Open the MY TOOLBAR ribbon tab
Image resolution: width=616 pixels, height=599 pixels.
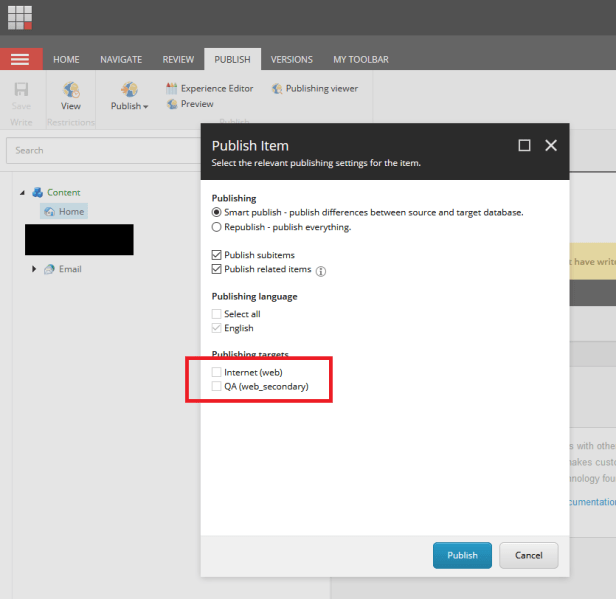coord(361,59)
